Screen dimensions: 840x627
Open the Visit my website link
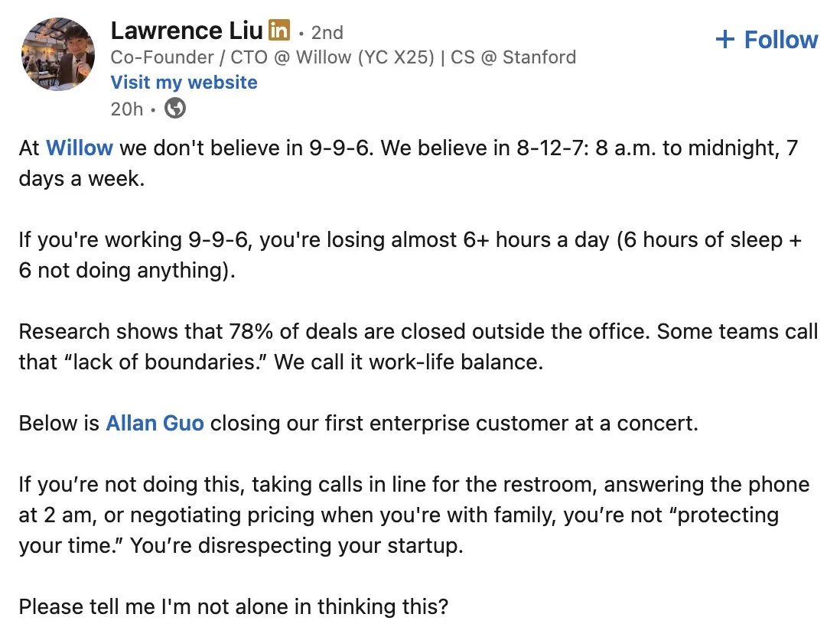pyautogui.click(x=184, y=83)
